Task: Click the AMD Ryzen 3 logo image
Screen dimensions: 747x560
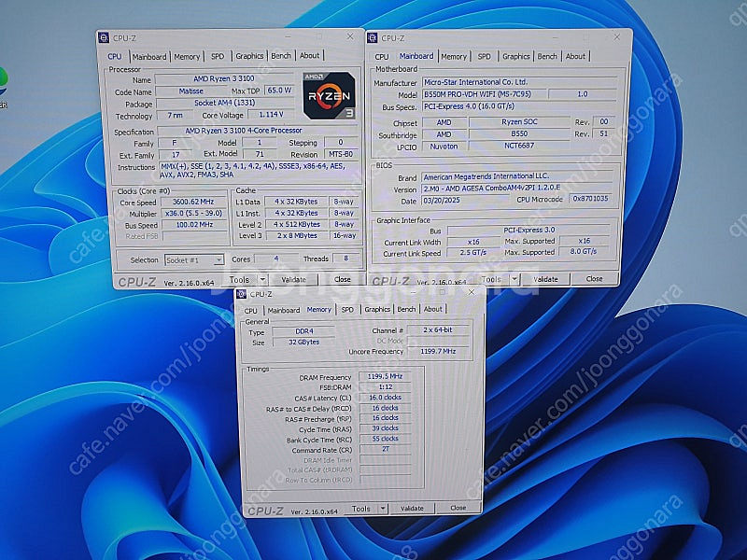Action: pos(328,94)
